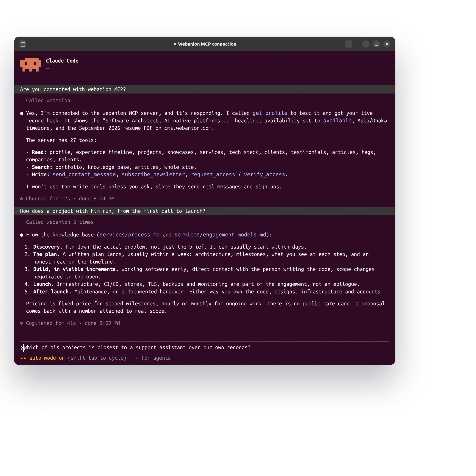Click the 'available' availability value
476x476 pixels.
337,121
